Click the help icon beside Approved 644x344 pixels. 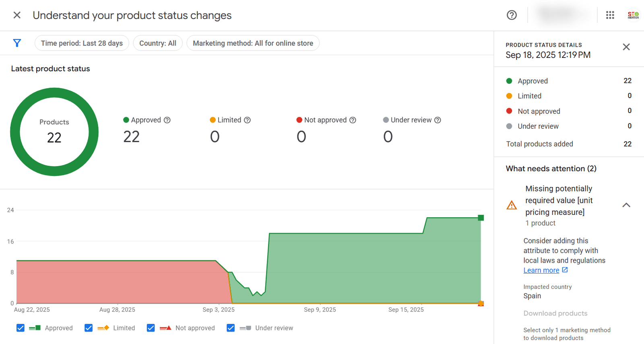click(x=167, y=120)
